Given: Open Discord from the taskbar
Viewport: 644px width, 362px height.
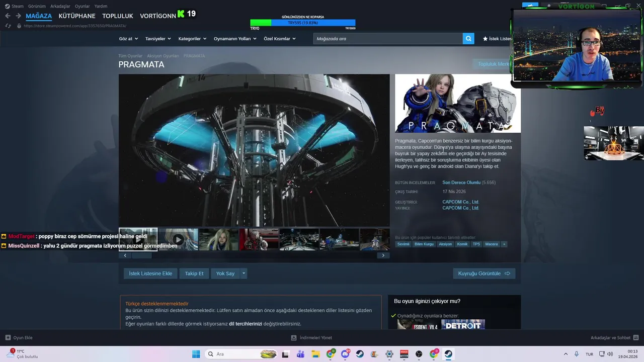Looking at the screenshot, I should pyautogui.click(x=345, y=354).
